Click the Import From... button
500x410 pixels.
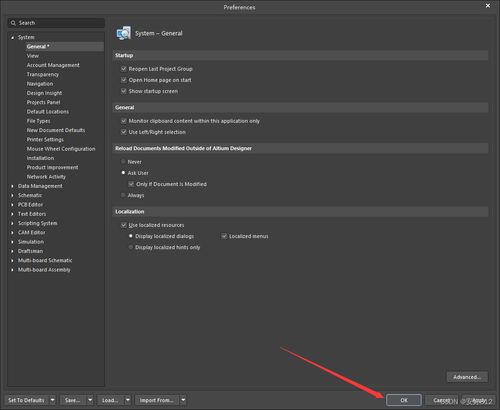pos(157,400)
